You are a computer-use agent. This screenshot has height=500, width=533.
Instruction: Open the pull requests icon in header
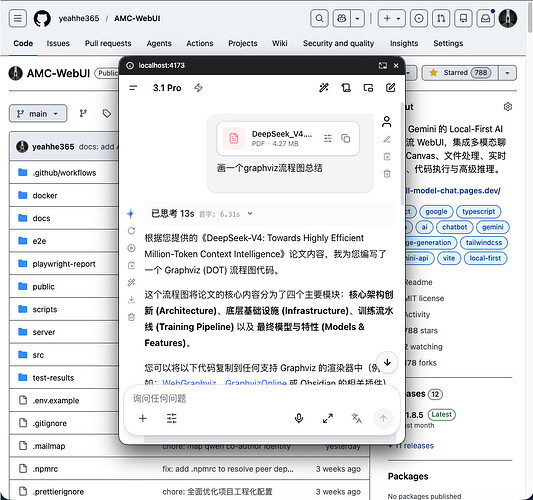[441, 18]
